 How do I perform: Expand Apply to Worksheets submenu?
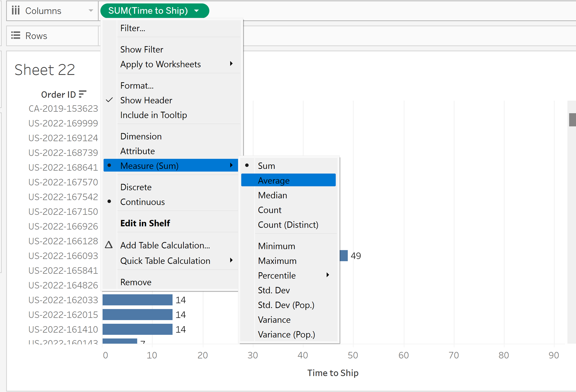coord(231,64)
